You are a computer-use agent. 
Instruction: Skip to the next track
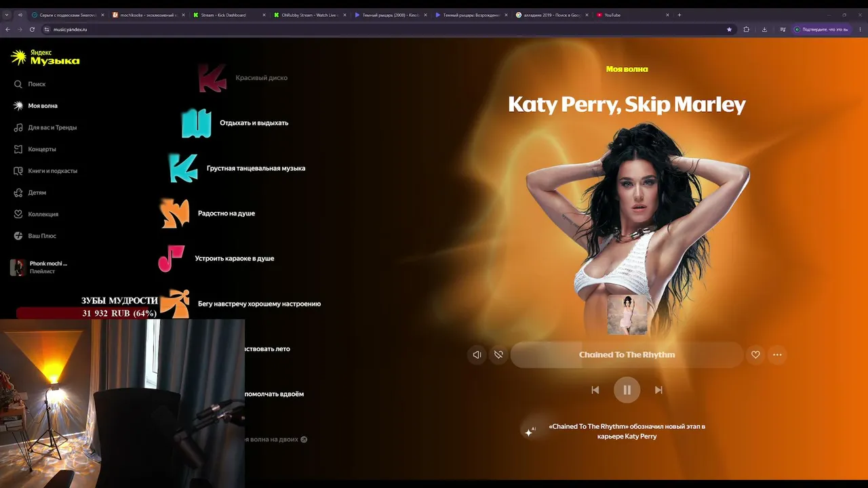coord(658,390)
